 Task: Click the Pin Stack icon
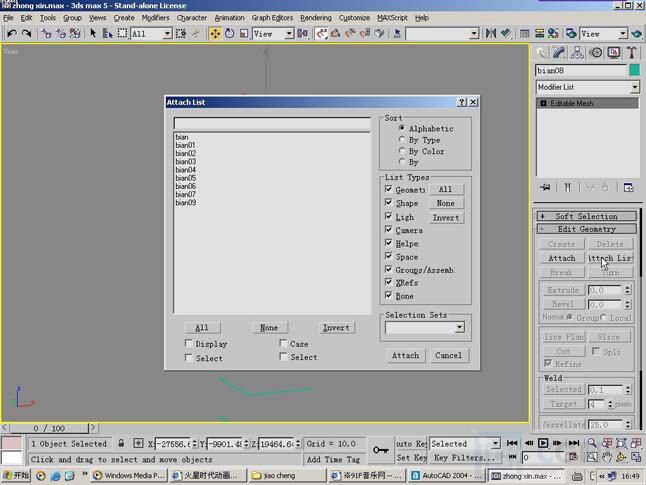point(545,187)
